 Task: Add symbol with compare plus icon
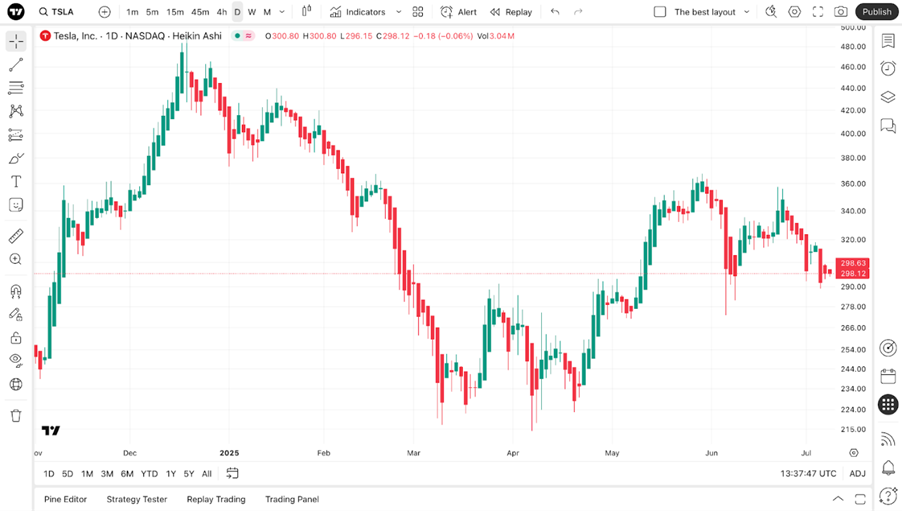pyautogui.click(x=104, y=12)
